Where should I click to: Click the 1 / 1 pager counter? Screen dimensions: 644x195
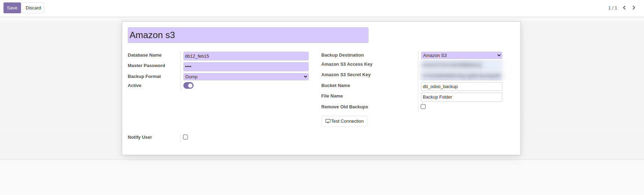612,8
